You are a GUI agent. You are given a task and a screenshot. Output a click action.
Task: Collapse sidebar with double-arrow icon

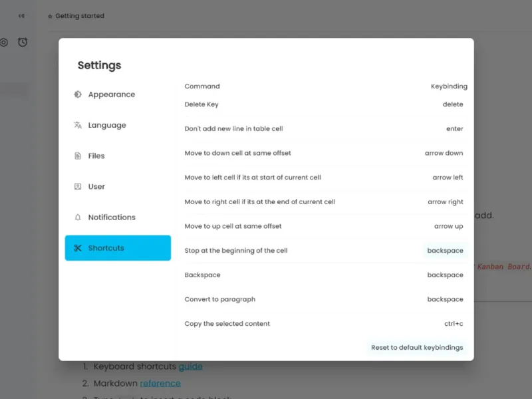tap(21, 16)
